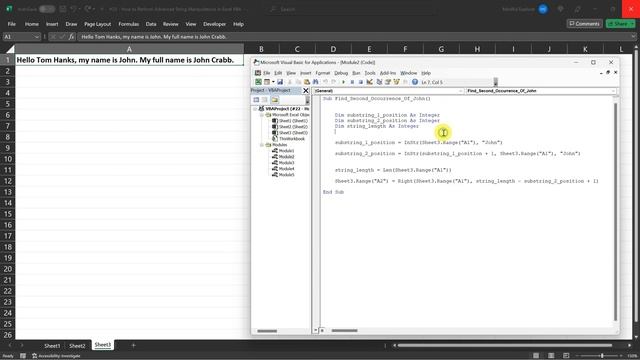The width and height of the screenshot is (640, 360).
Task: Open the Debug menu in VBA editor
Action: click(341, 73)
